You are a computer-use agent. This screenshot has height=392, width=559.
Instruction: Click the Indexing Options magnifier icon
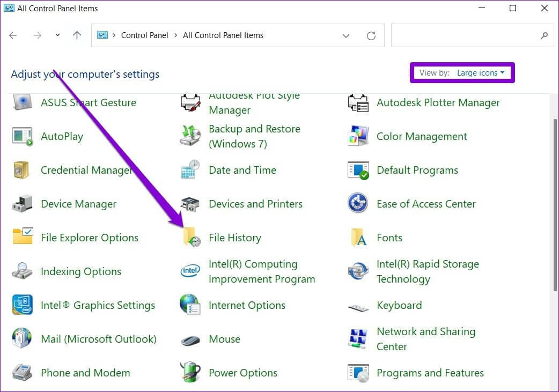click(x=22, y=271)
